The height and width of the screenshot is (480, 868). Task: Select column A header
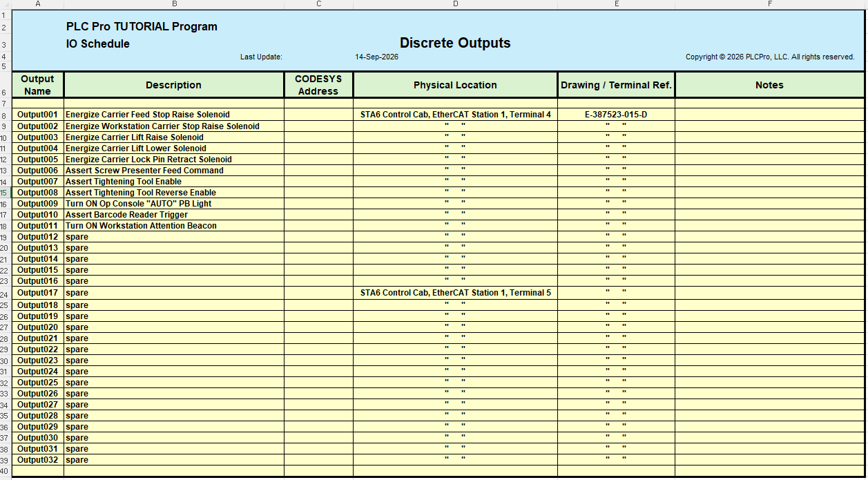point(37,4)
